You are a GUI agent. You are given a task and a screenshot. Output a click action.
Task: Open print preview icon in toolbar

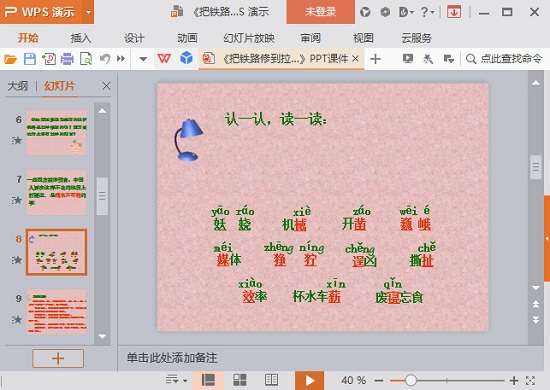86,59
